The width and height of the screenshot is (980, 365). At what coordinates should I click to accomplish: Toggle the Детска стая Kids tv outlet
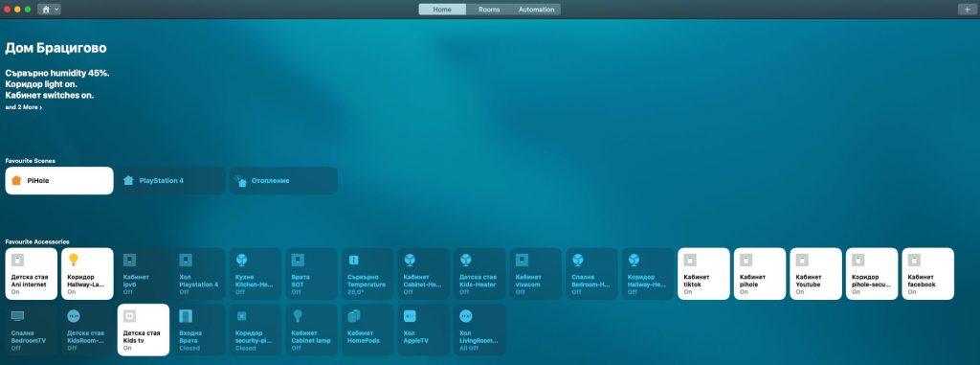pos(144,330)
